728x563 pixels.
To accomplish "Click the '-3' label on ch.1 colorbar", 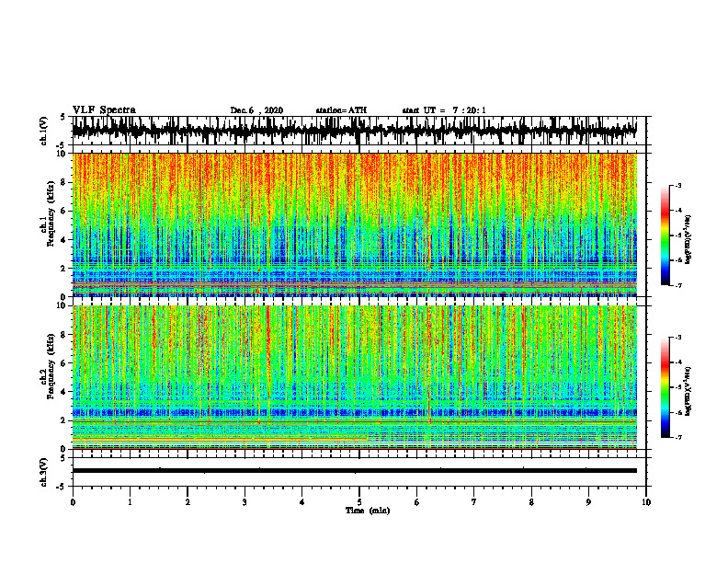I will (678, 185).
